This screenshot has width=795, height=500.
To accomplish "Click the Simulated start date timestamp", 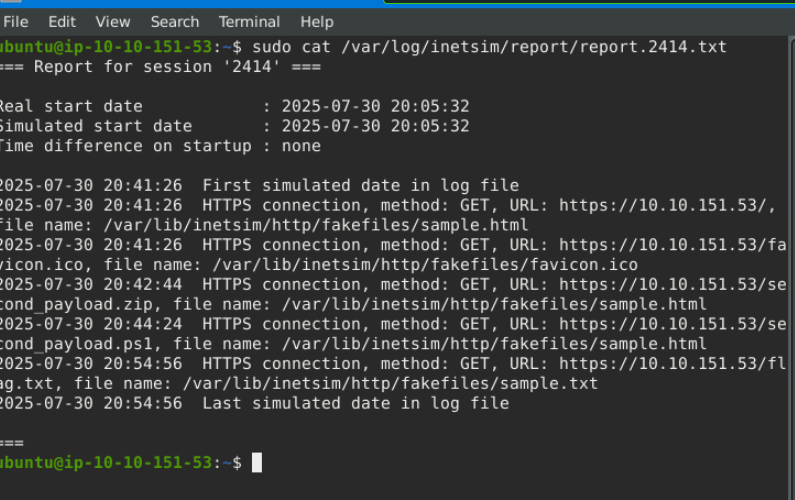I will click(x=375, y=126).
